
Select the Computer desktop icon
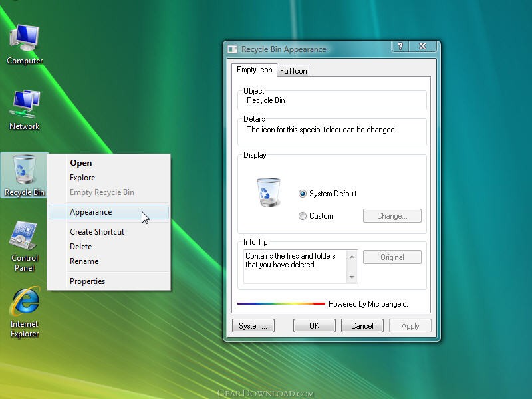tap(25, 44)
